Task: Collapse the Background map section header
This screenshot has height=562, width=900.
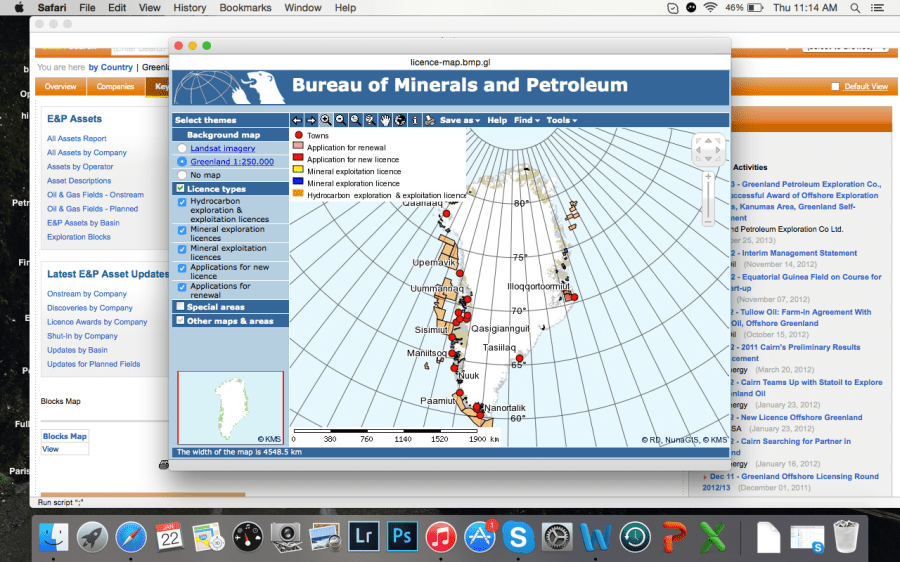Action: coord(230,135)
